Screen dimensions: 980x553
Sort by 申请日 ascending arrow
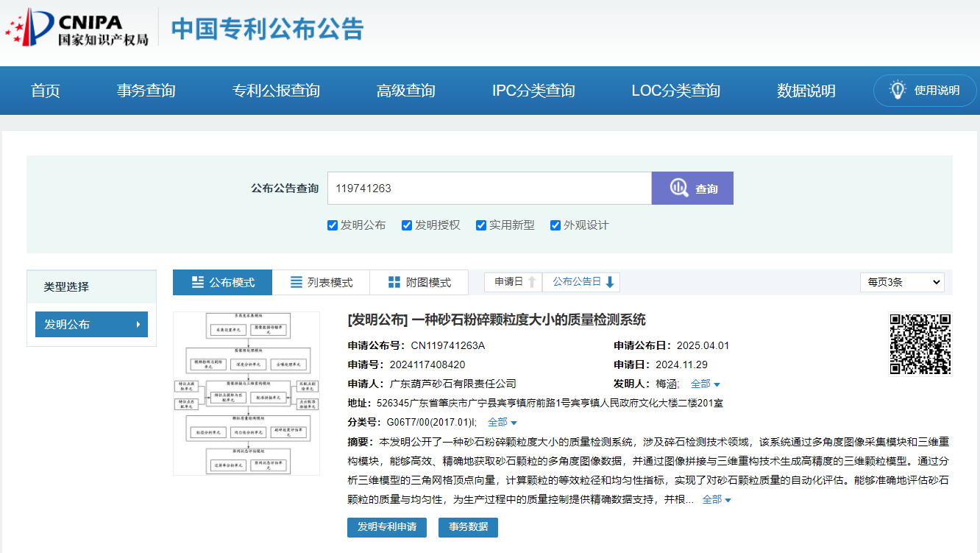click(x=532, y=282)
